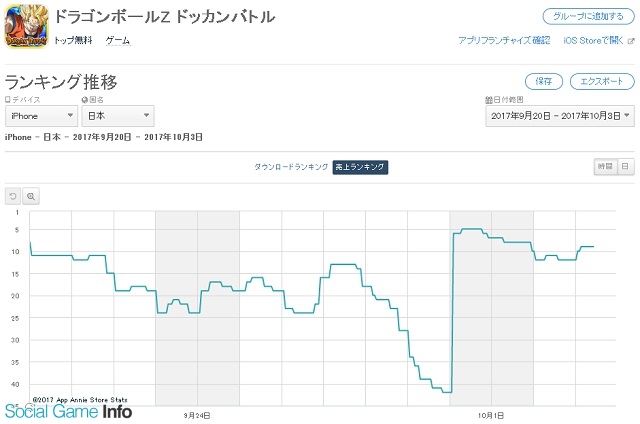This screenshot has height=424, width=640.
Task: Click the 保存 button
Action: (x=544, y=81)
